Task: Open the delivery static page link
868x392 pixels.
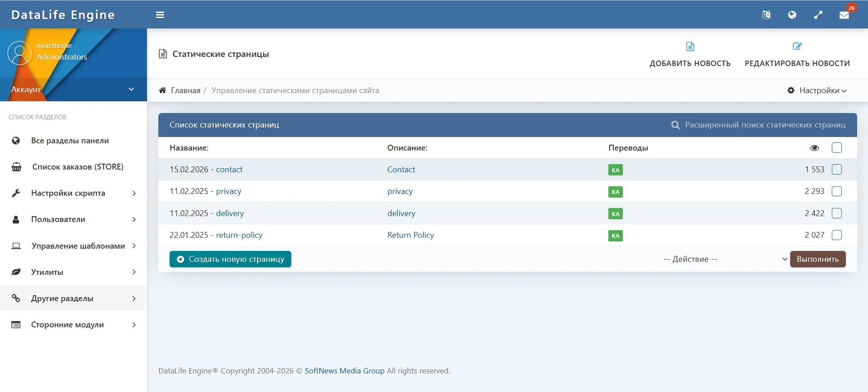Action: click(x=230, y=213)
